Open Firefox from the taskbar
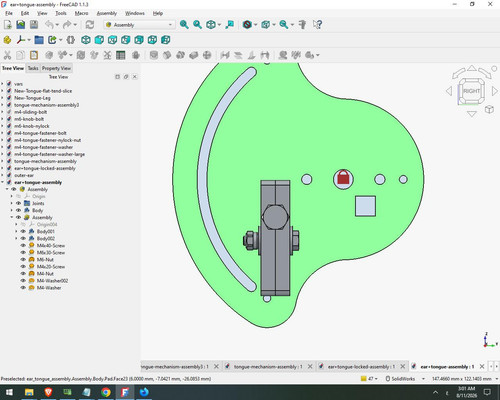 (x=144, y=392)
